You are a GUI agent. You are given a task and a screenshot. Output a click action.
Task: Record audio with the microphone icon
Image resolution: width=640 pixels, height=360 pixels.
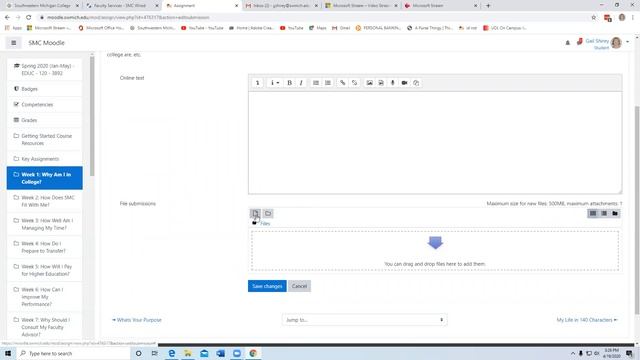point(393,83)
